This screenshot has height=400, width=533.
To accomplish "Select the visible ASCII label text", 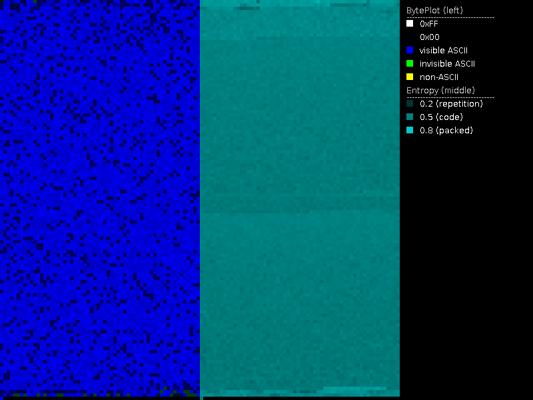I will click(443, 50).
